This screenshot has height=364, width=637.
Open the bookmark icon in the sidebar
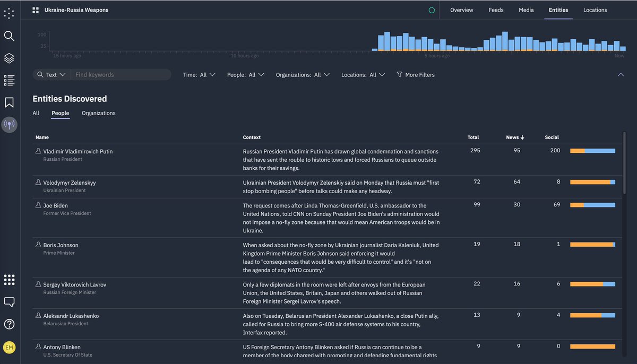(9, 102)
